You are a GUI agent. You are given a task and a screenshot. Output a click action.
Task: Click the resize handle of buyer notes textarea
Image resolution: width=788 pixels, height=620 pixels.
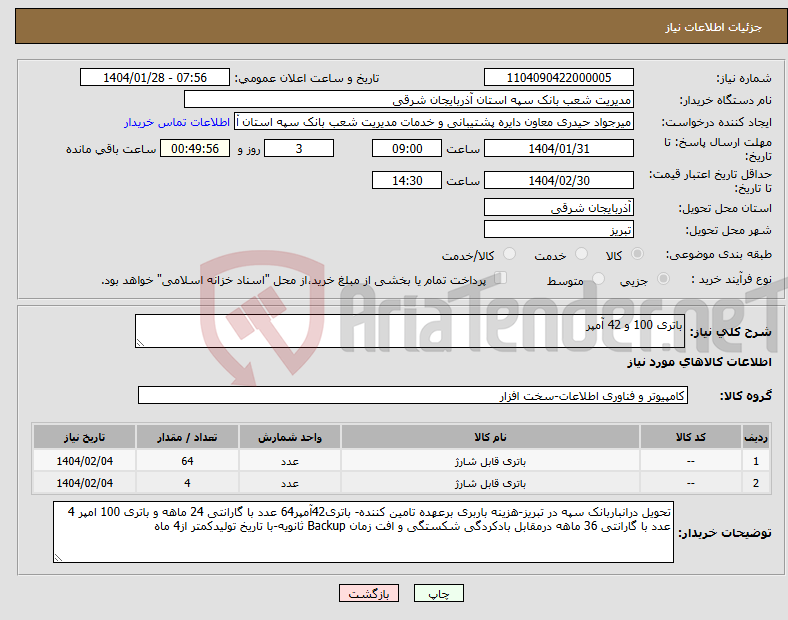58,557
